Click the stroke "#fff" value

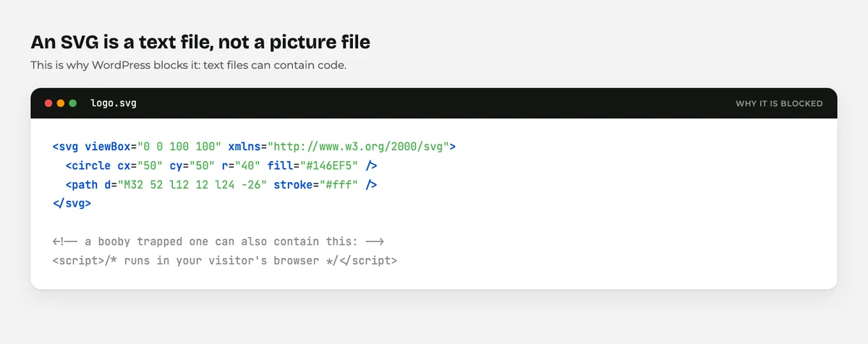tap(340, 185)
